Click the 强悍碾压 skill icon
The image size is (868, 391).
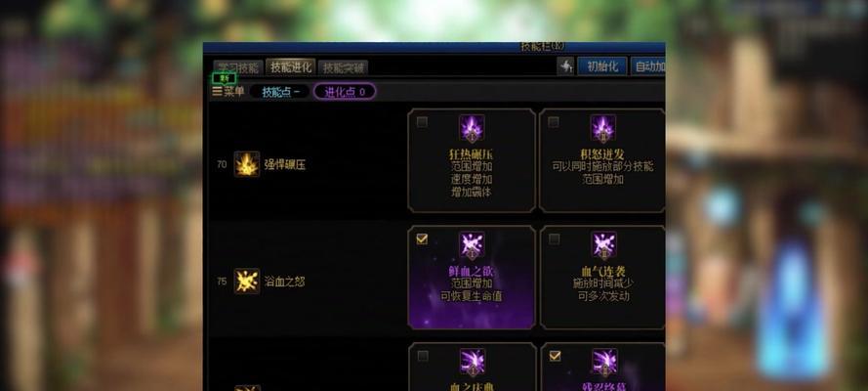[x=247, y=164]
